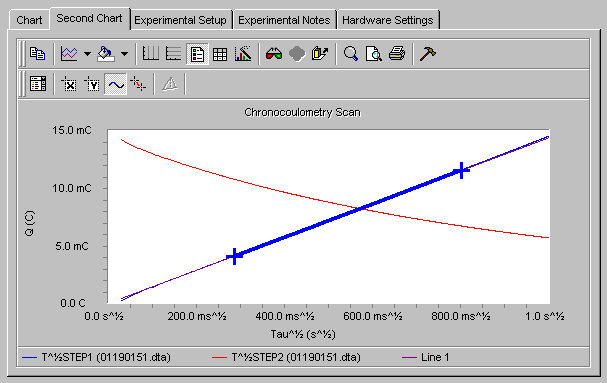Expand the paint bucket color dropdown

[124, 54]
